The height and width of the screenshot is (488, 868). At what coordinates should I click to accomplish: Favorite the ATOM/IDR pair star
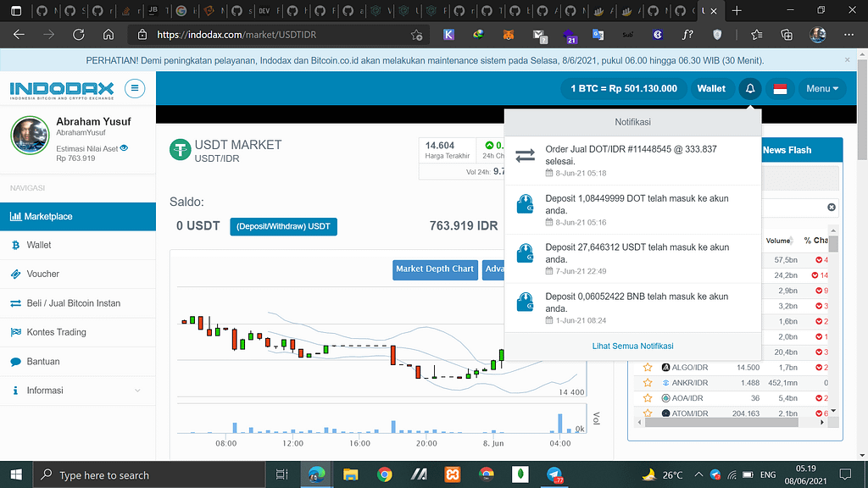[x=648, y=413]
